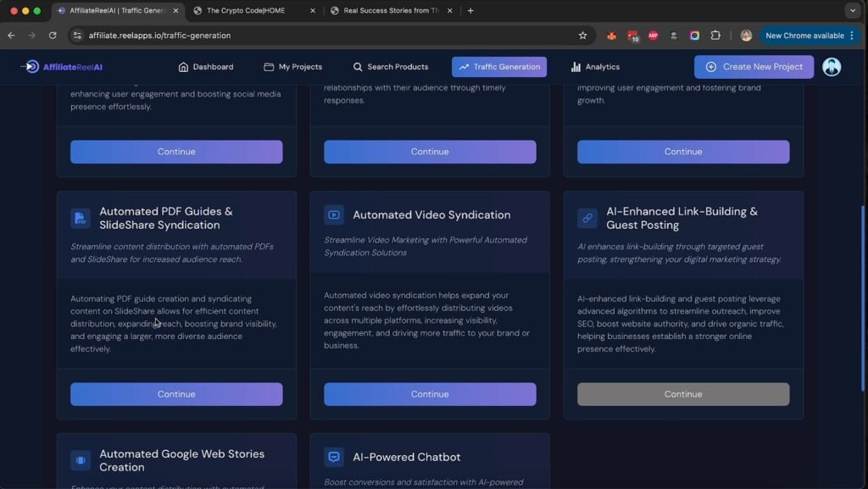Click Automated PDF Guides & SlideShare Syndication heading
Screen dimensions: 868x489
pos(166,218)
